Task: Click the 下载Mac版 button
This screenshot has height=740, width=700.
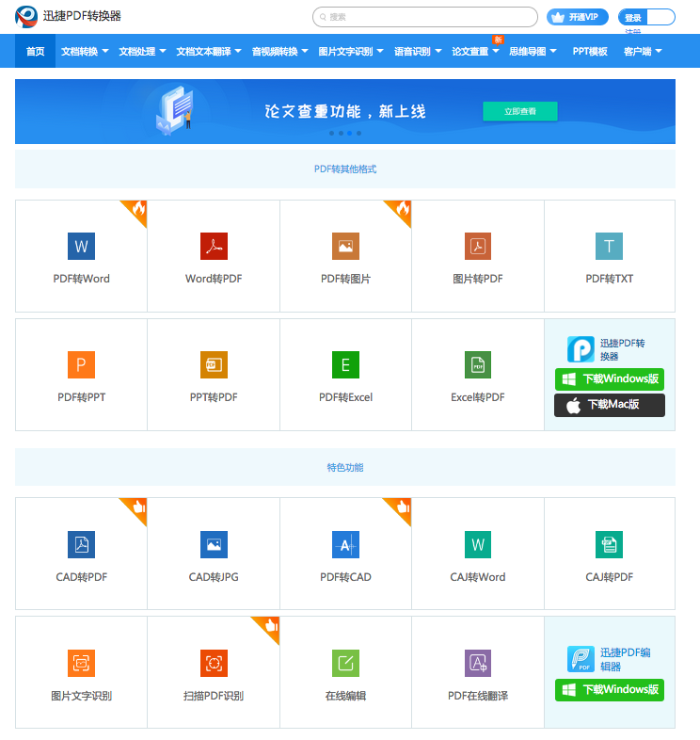Action: pyautogui.click(x=610, y=405)
